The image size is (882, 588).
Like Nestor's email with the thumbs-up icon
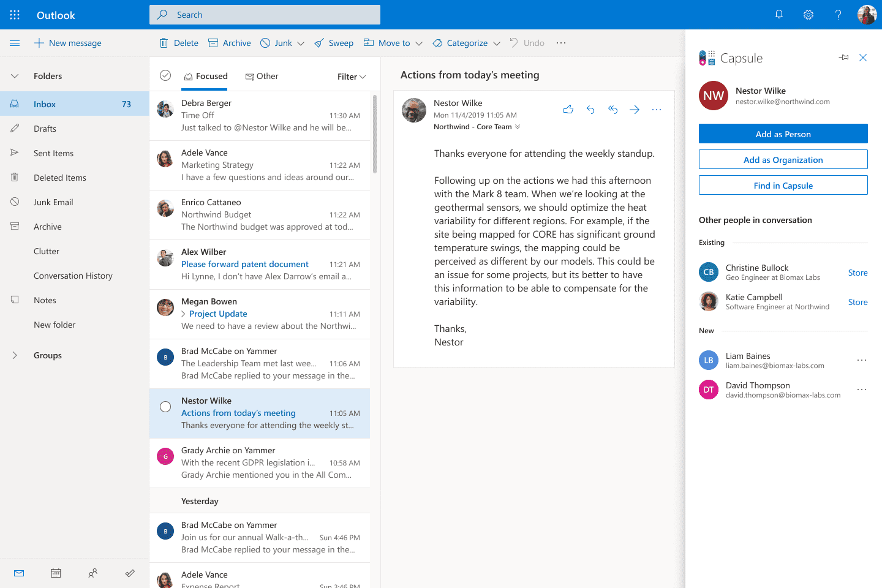click(568, 109)
